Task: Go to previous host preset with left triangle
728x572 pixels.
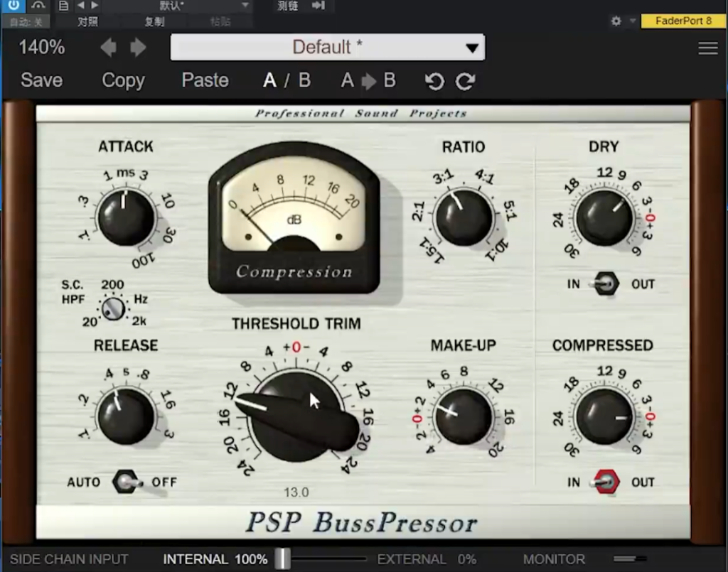Action: pyautogui.click(x=81, y=5)
